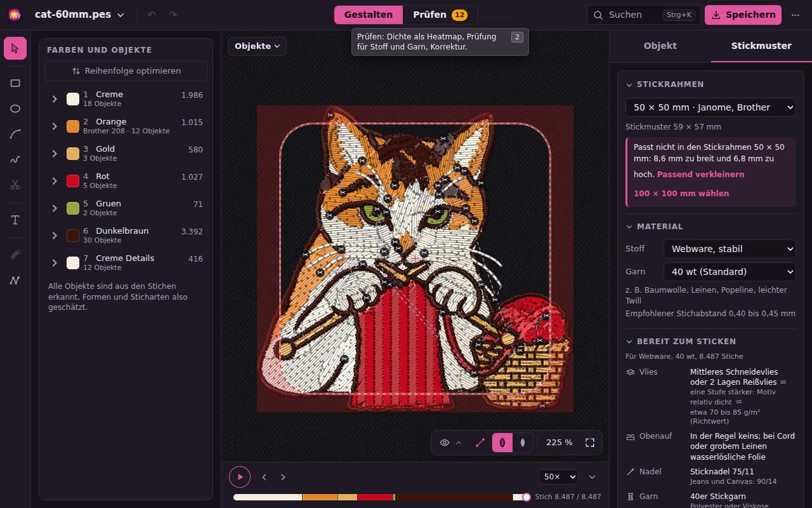Open the Objekt panel tab

[660, 46]
